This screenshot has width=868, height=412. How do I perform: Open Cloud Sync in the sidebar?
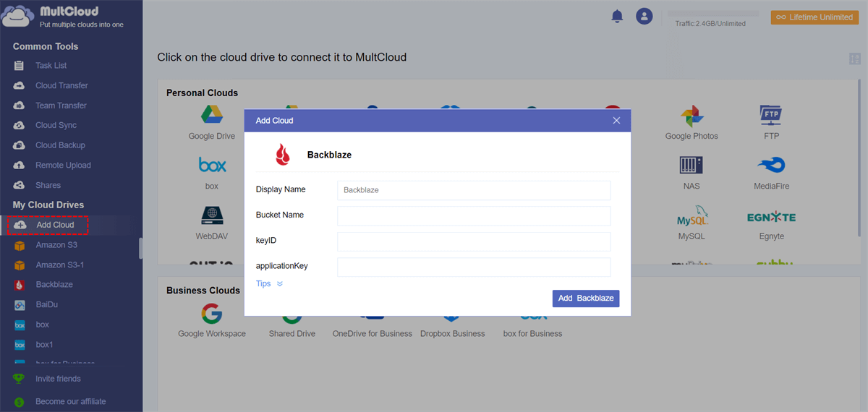(56, 125)
